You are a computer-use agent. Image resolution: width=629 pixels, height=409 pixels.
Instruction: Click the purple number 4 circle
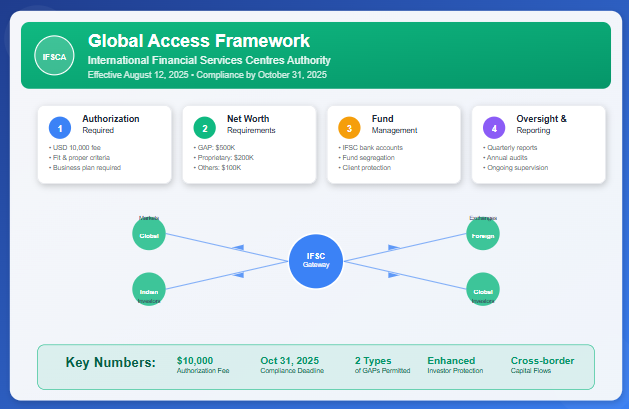pyautogui.click(x=494, y=128)
